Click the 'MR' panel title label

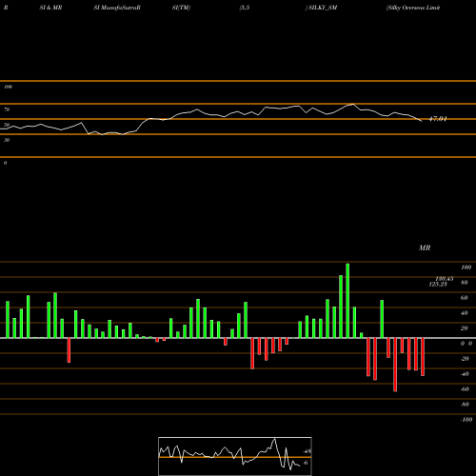pos(425,248)
